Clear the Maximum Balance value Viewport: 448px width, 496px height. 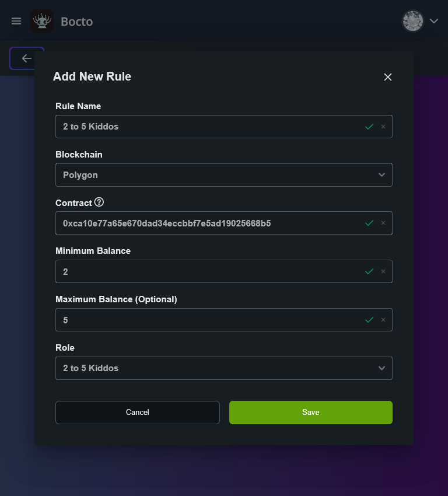383,320
